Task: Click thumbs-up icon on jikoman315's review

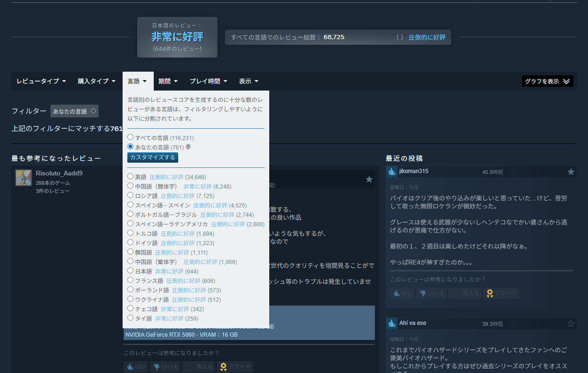Action: tap(392, 172)
